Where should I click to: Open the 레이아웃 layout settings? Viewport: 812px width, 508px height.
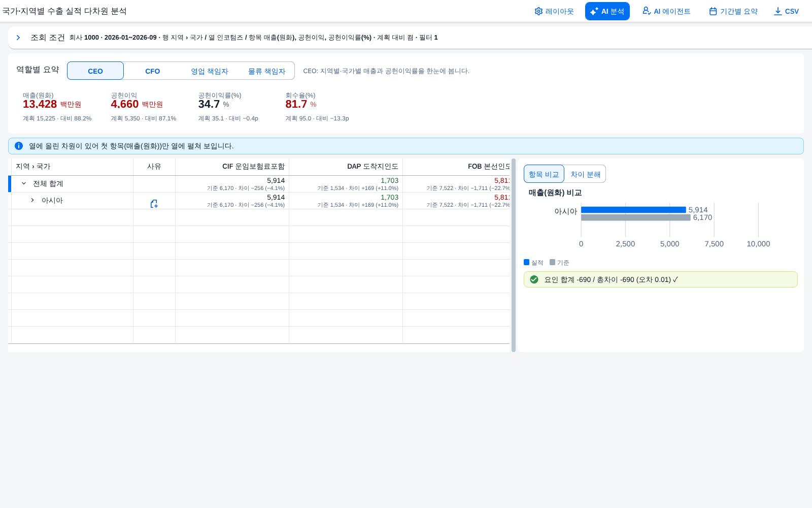click(x=554, y=11)
